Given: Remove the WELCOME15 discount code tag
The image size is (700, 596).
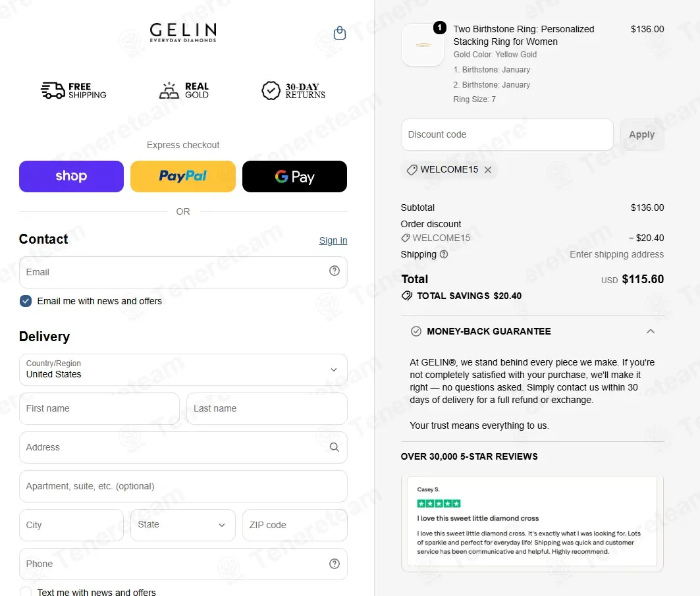Looking at the screenshot, I should (x=488, y=170).
